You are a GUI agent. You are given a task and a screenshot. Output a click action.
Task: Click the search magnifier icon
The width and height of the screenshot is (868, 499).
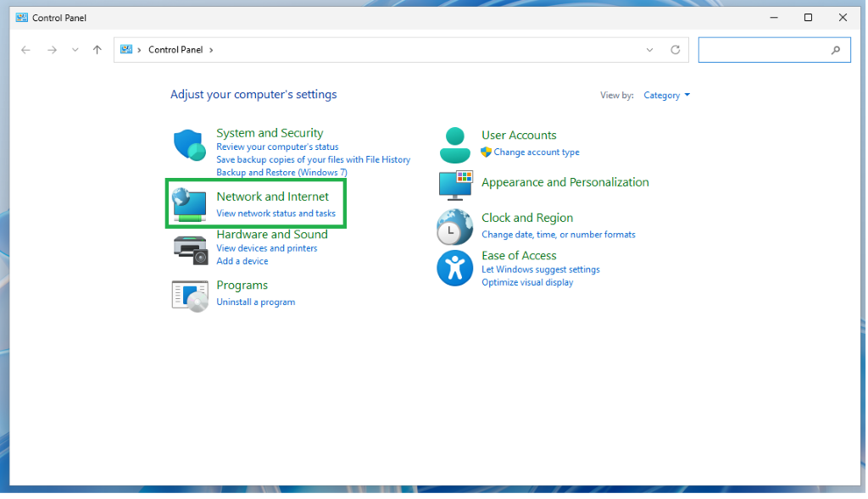(x=836, y=50)
